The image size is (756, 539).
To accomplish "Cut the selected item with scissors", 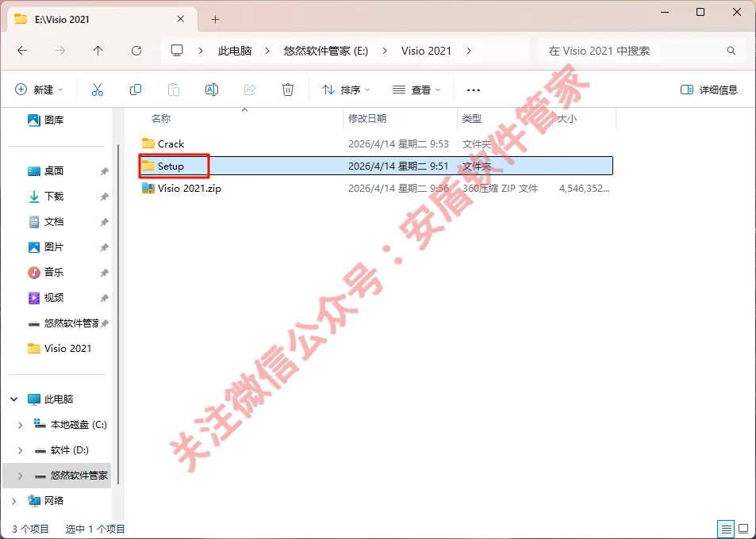I will coord(98,90).
